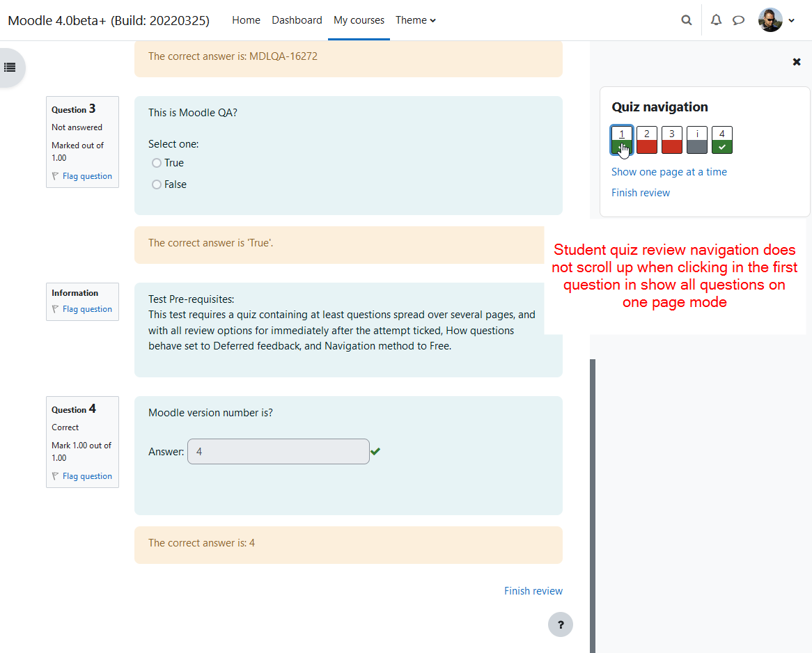Open the course index drawer icon

coord(10,68)
